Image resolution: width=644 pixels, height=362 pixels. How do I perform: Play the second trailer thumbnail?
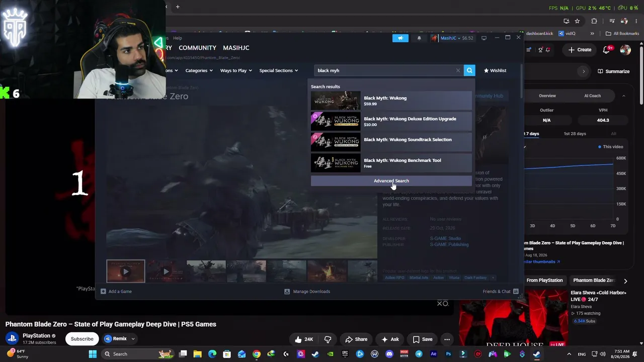pos(166,271)
